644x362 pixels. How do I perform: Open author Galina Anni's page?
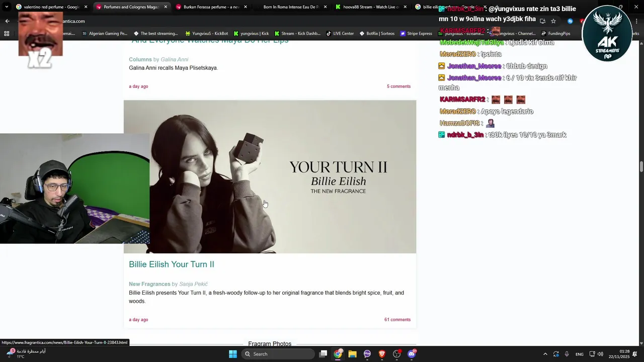[174, 59]
